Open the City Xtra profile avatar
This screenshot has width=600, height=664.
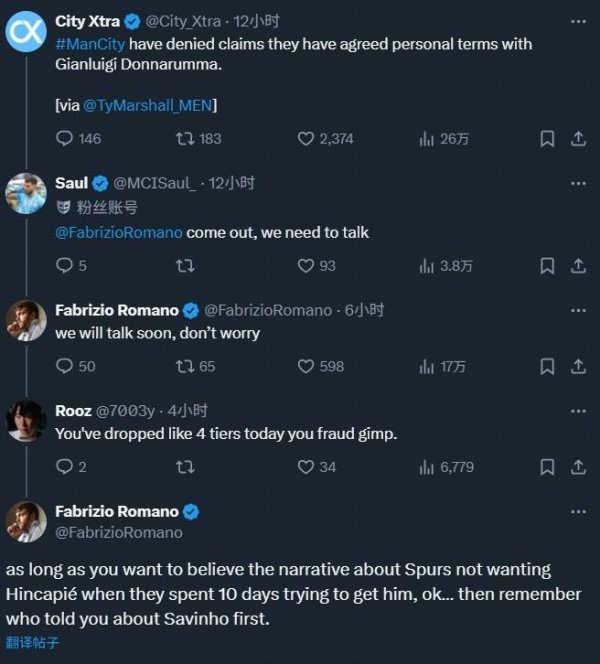click(x=26, y=32)
